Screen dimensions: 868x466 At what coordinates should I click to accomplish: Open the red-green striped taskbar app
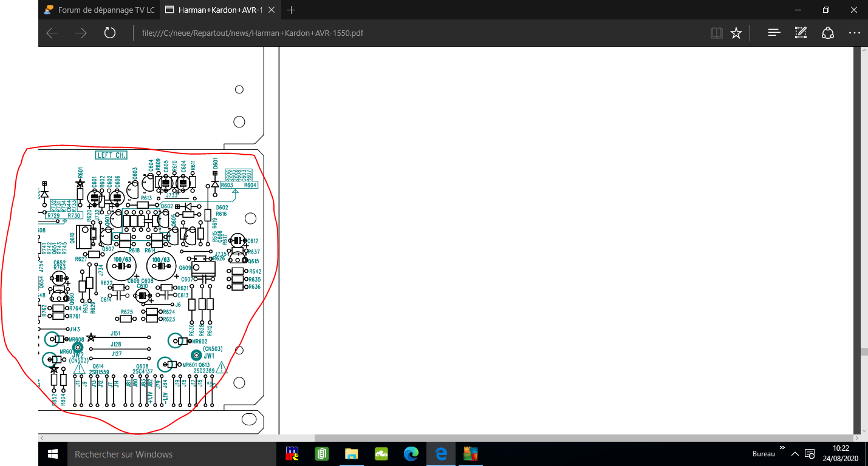click(471, 454)
